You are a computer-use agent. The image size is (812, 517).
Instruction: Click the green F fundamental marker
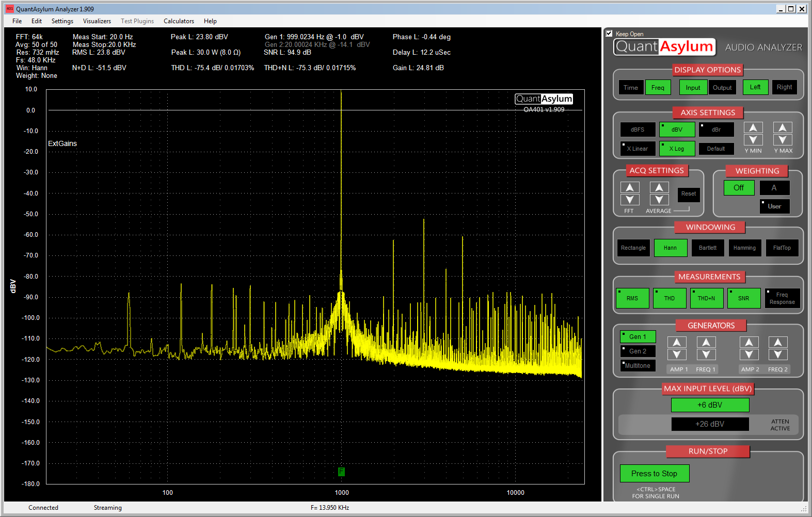[341, 472]
